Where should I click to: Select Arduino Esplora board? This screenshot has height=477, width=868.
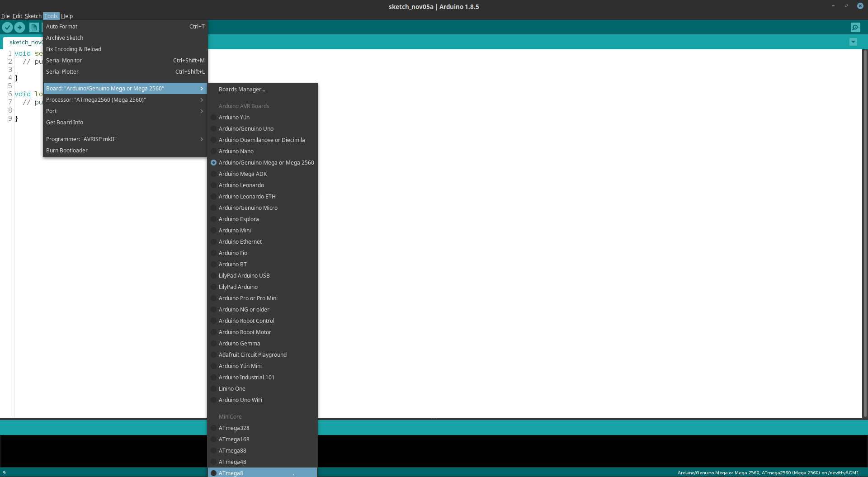click(263, 219)
